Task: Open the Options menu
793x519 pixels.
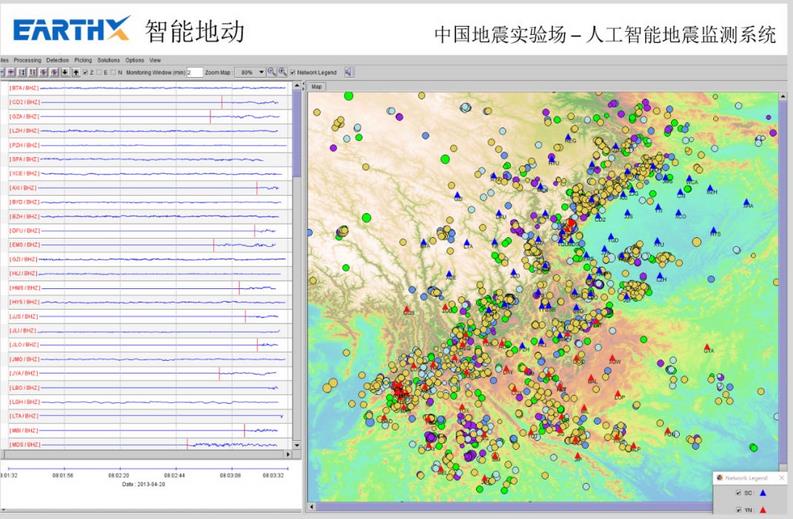Action: (x=135, y=60)
